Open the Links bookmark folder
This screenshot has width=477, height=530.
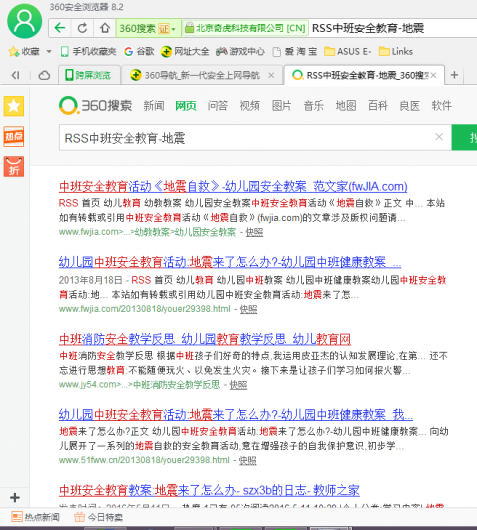pyautogui.click(x=396, y=51)
